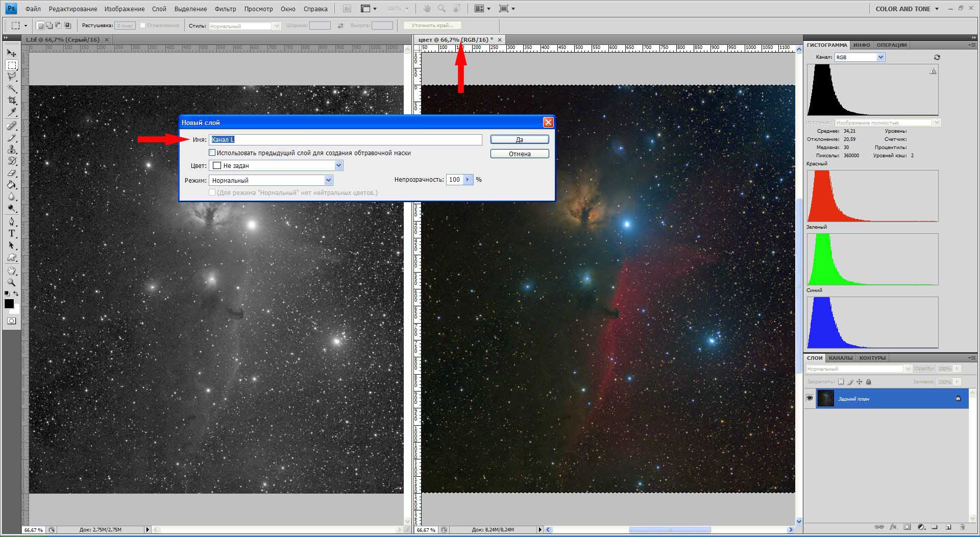
Task: Enable the clipping mask checkbox
Action: click(212, 153)
